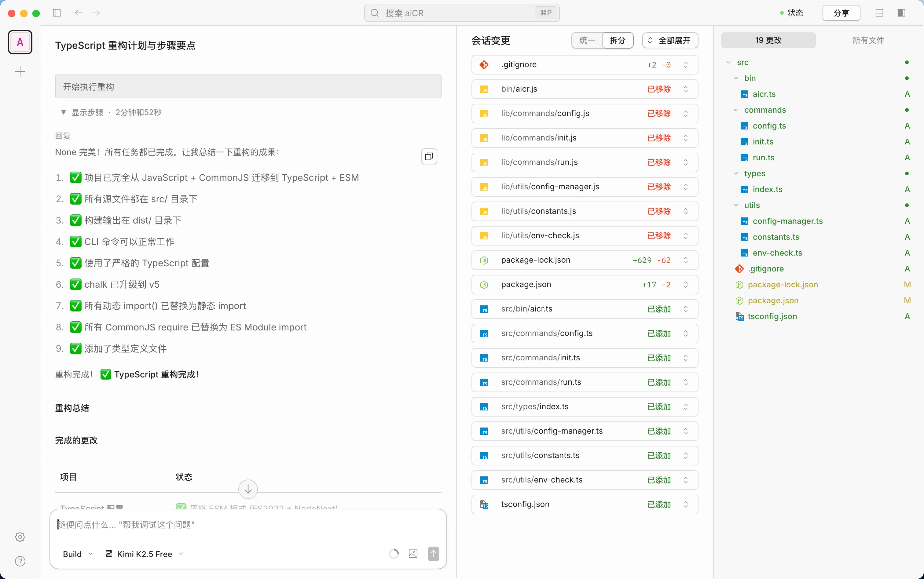
Task: Click the 全部展开 button
Action: coord(670,41)
